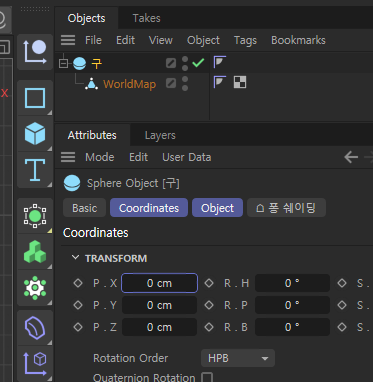Click the WorldMap polygon object icon
The image size is (373, 382).
click(91, 84)
